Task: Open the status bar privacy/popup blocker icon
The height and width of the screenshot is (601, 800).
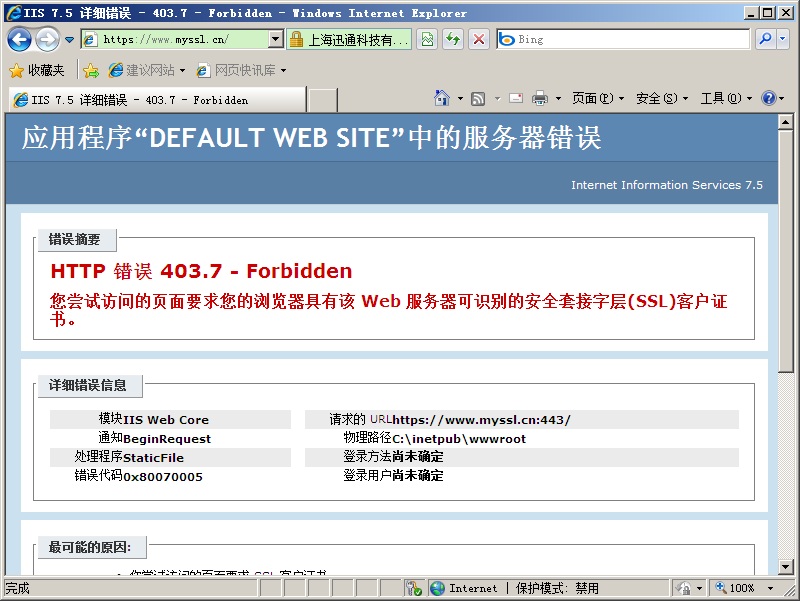Action: 413,588
